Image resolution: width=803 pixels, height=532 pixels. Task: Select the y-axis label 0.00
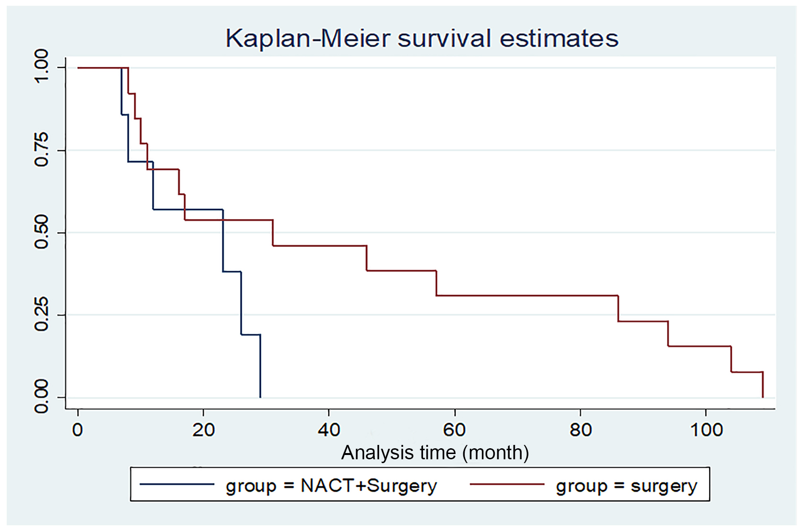42,397
